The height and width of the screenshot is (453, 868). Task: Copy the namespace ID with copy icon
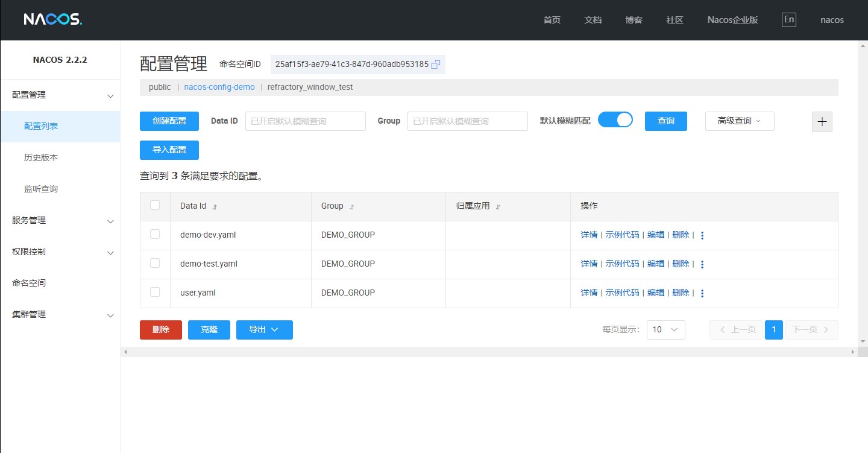point(436,64)
